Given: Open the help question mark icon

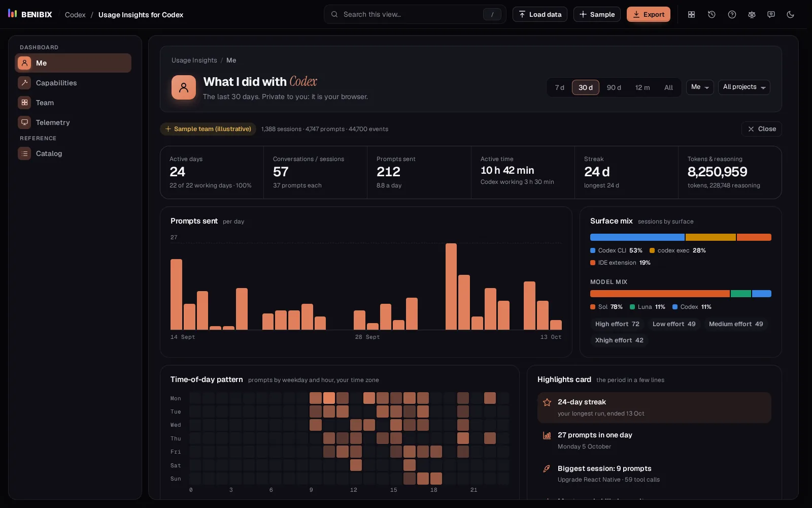Looking at the screenshot, I should click(732, 15).
